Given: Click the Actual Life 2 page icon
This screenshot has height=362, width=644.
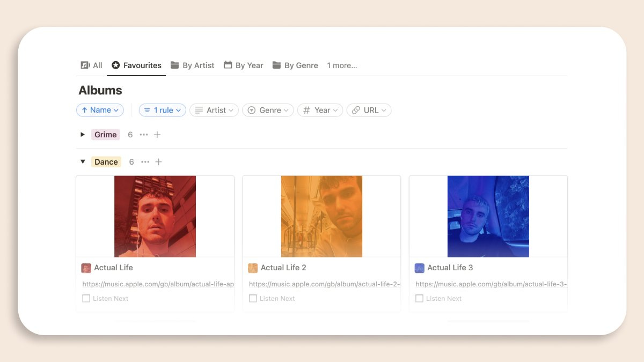Looking at the screenshot, I should 253,268.
